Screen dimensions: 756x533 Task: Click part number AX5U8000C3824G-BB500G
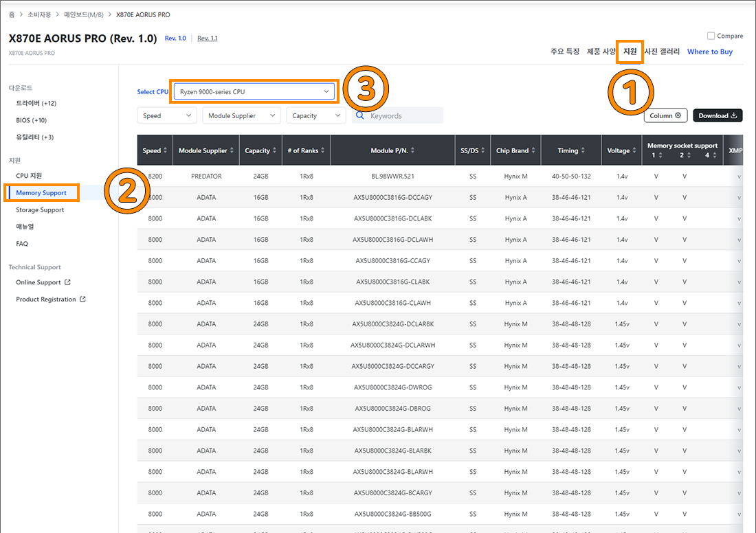pos(392,514)
